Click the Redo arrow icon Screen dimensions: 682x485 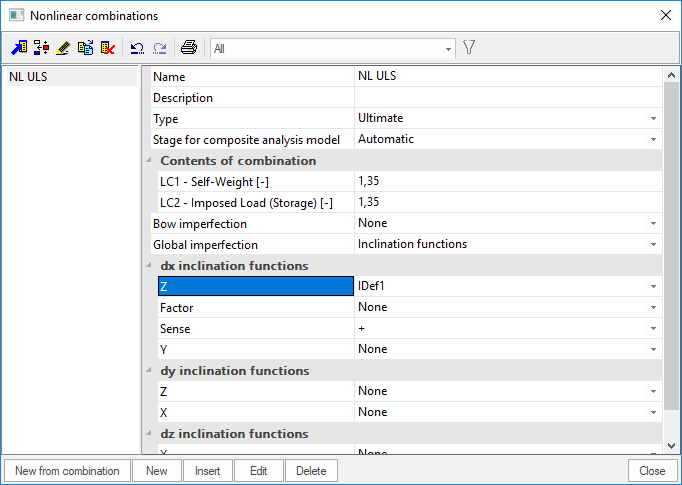coord(159,47)
